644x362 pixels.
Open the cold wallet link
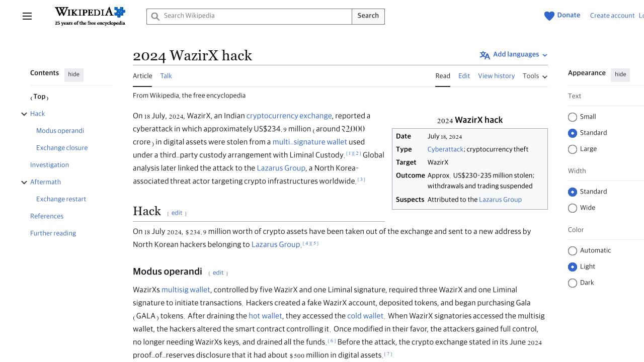tap(365, 316)
